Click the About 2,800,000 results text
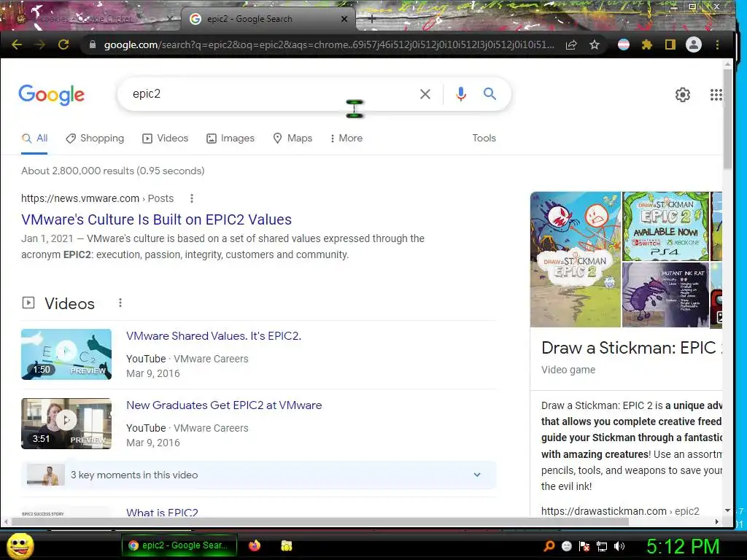This screenshot has height=560, width=747. pyautogui.click(x=113, y=171)
